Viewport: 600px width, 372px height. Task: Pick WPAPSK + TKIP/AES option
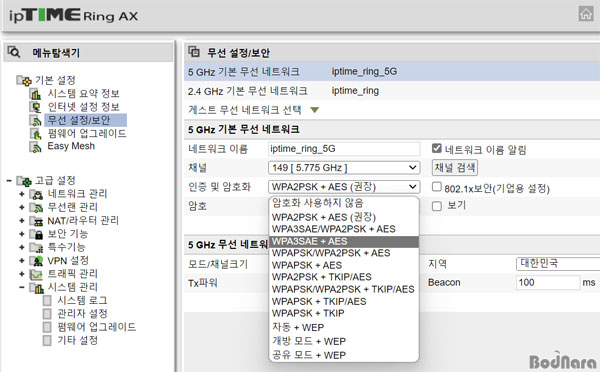(x=344, y=301)
